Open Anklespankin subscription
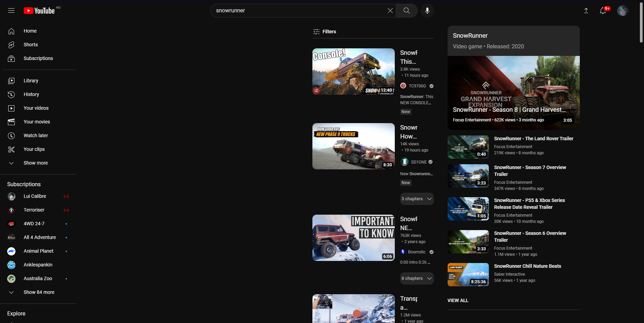This screenshot has height=323, width=644. pos(39,265)
